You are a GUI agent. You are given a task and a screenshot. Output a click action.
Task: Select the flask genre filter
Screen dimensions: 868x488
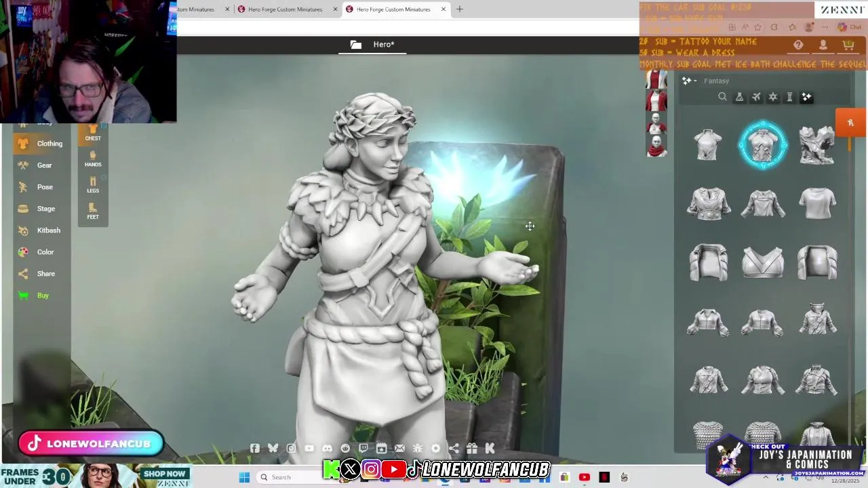pos(739,97)
